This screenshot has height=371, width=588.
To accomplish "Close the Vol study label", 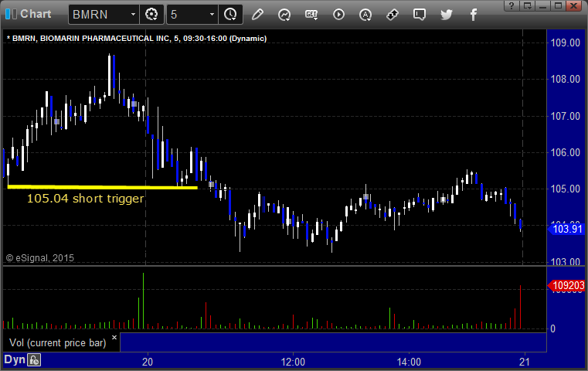I will pos(114,337).
